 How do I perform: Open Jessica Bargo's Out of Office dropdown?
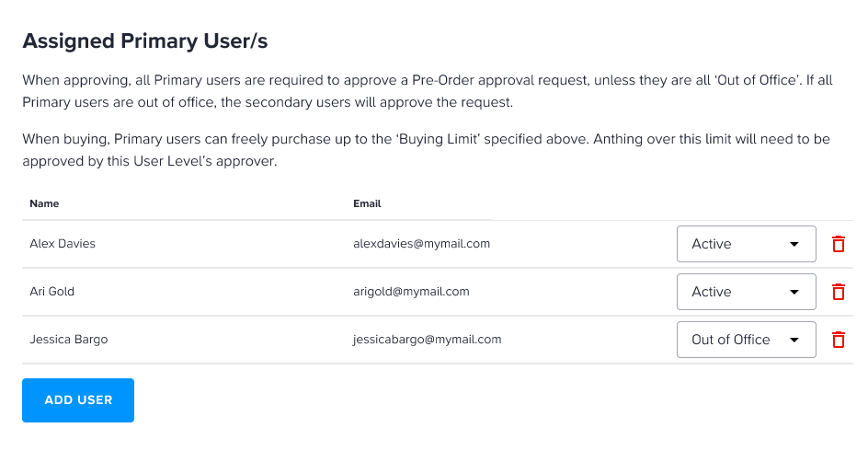(x=747, y=340)
